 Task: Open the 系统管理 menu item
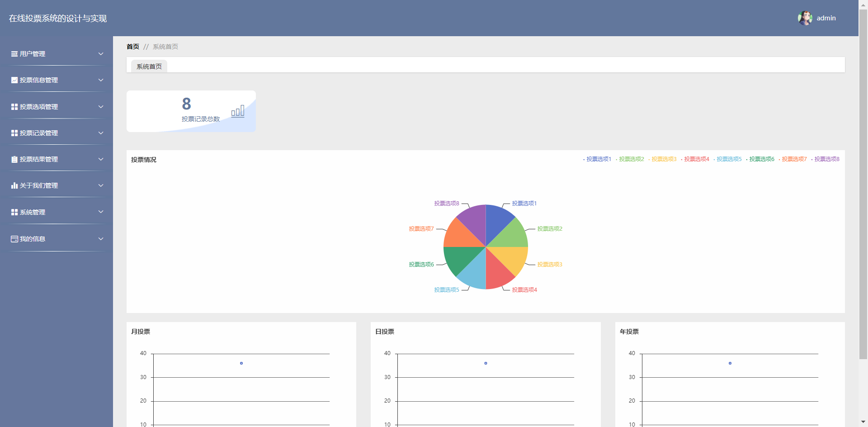(x=57, y=212)
